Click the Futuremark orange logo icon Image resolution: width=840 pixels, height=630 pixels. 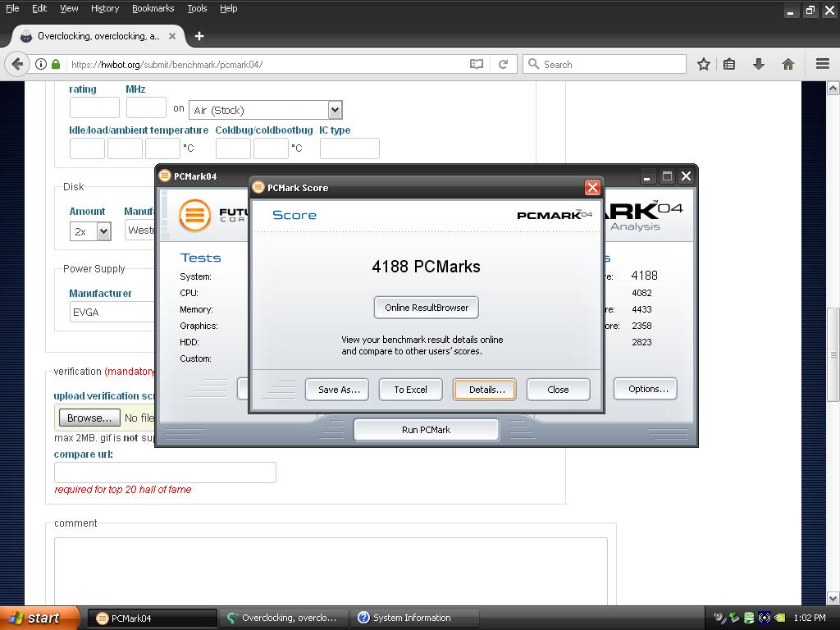194,215
